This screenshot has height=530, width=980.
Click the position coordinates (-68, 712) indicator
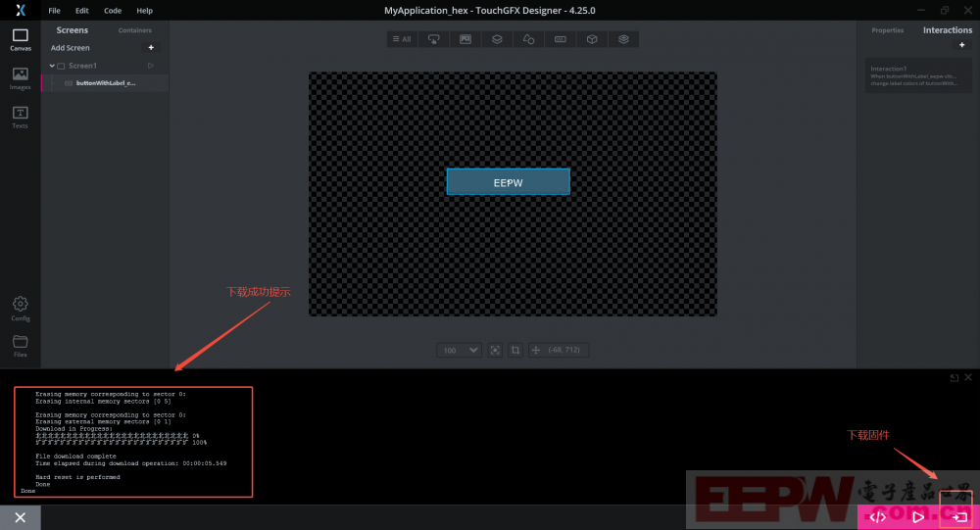[559, 350]
